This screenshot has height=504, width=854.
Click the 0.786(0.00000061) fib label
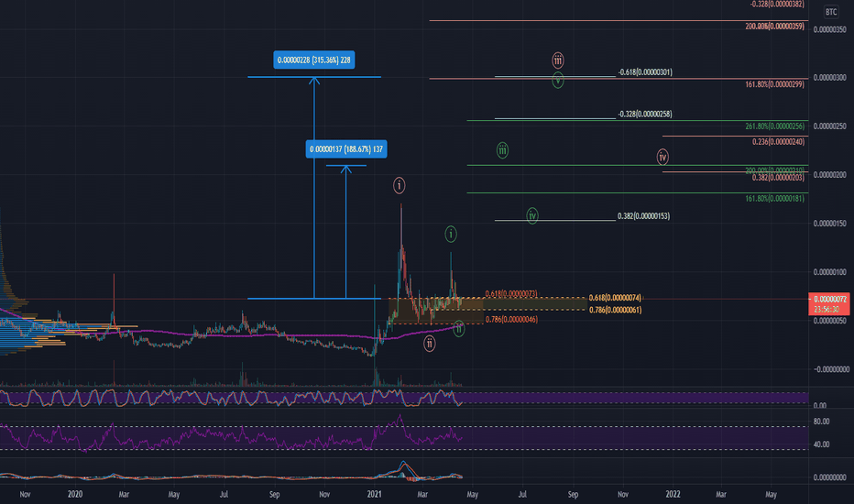coord(615,310)
